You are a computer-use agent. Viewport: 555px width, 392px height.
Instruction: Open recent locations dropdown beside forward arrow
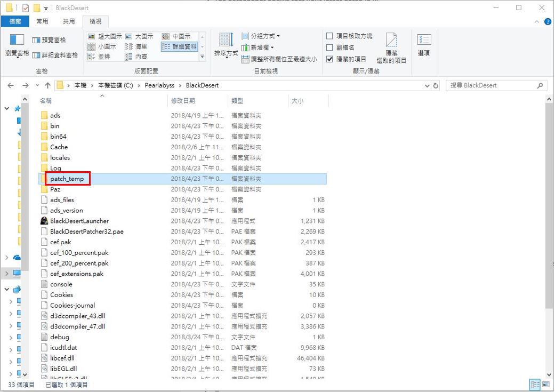pos(37,85)
